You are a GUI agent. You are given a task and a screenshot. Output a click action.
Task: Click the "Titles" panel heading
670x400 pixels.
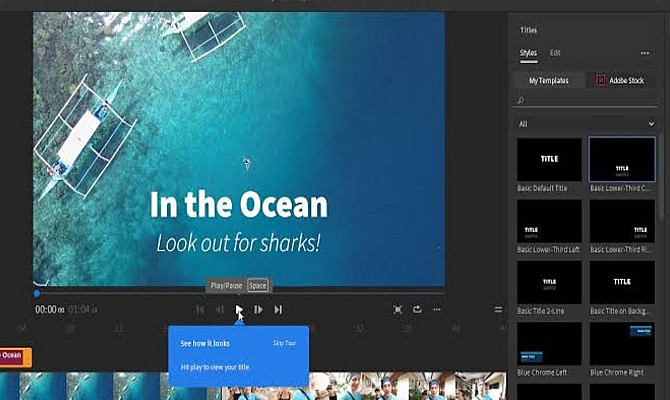tap(529, 30)
